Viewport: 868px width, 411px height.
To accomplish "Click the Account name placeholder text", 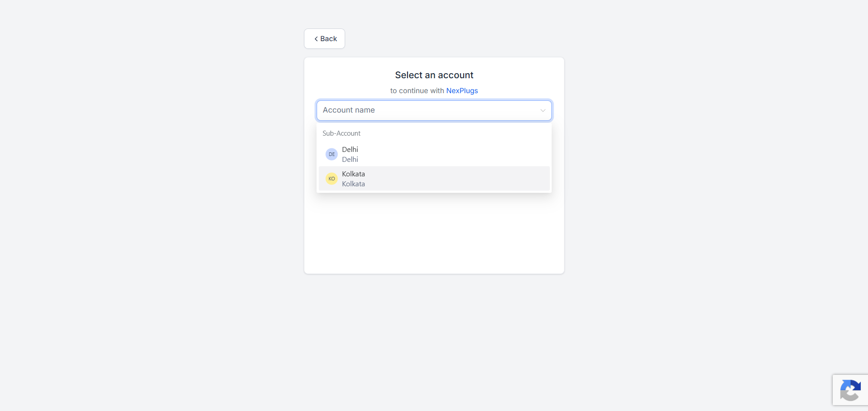I will coord(349,110).
